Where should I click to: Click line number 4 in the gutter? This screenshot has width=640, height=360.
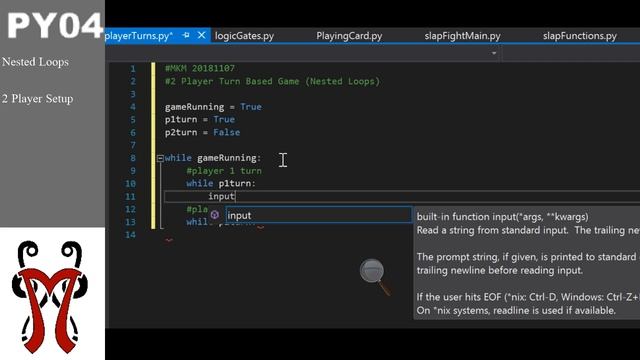(x=133, y=107)
